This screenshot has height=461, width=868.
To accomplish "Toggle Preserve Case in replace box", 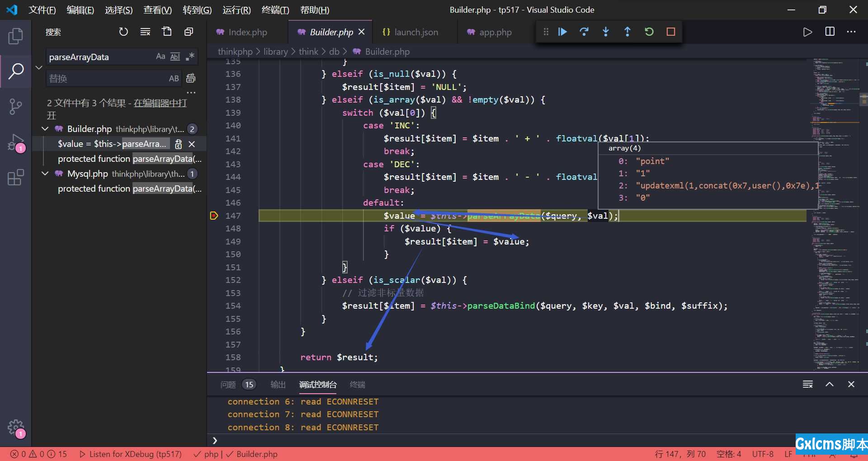I will [174, 79].
